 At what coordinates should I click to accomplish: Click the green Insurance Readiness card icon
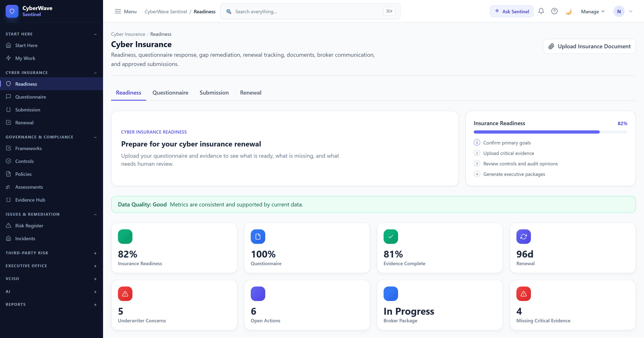tap(125, 237)
